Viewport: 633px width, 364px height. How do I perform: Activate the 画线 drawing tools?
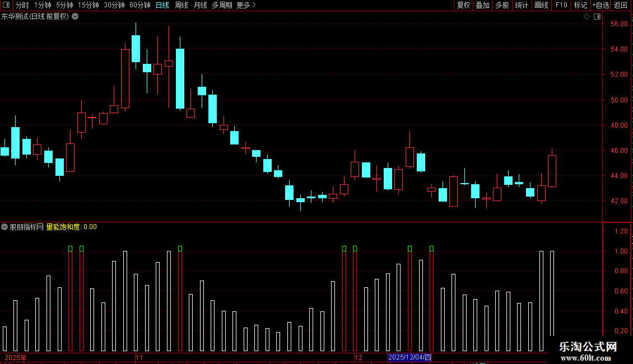point(541,5)
